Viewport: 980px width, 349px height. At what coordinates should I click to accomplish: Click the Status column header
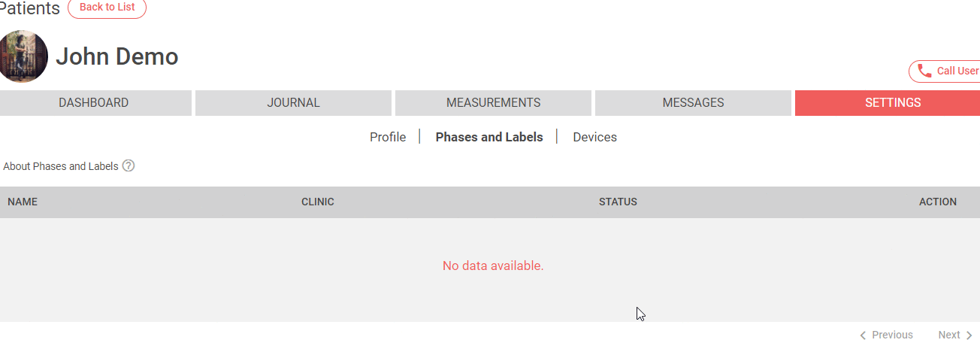tap(618, 202)
